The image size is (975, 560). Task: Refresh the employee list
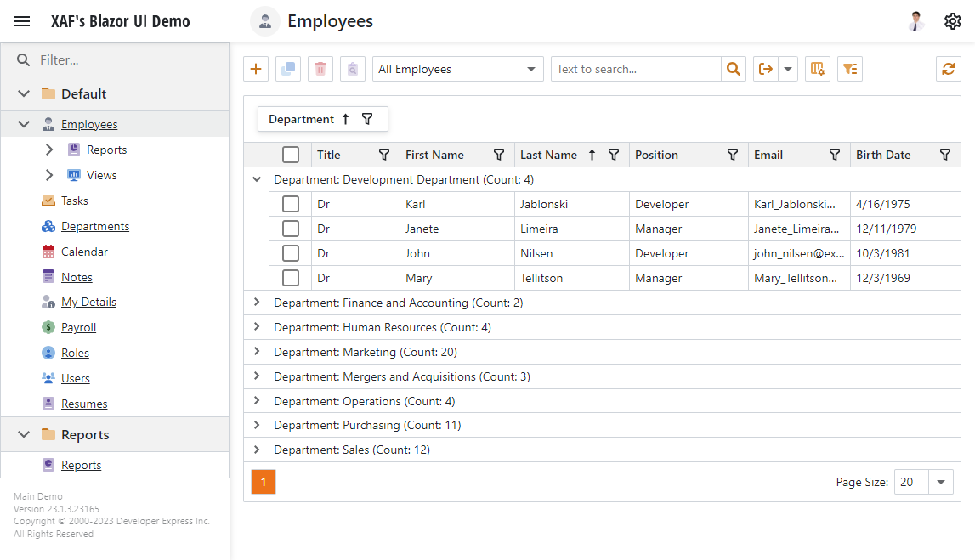(x=948, y=69)
